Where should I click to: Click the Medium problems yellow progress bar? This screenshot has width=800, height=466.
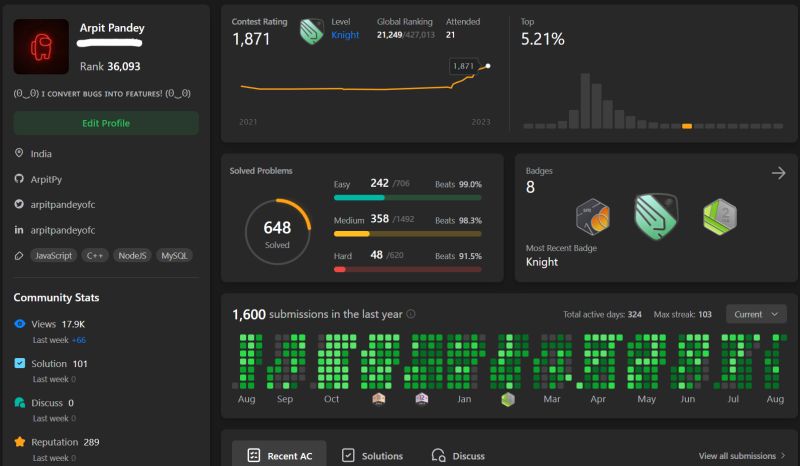[408, 234]
